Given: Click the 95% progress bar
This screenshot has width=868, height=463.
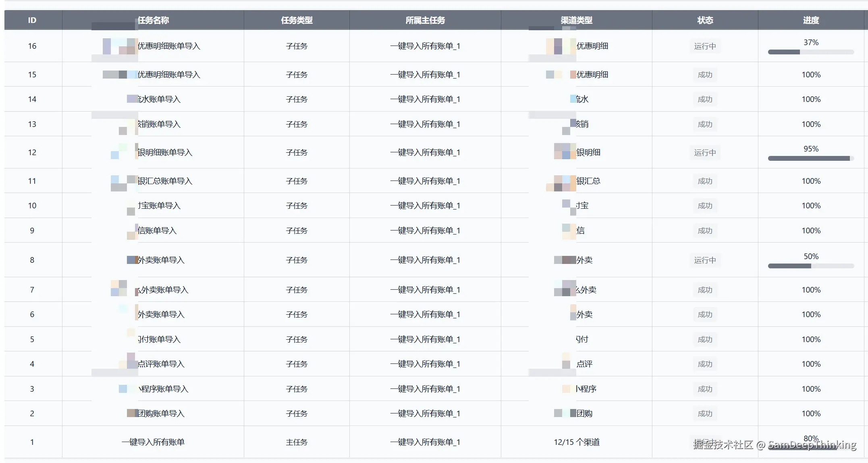Looking at the screenshot, I should click(811, 158).
